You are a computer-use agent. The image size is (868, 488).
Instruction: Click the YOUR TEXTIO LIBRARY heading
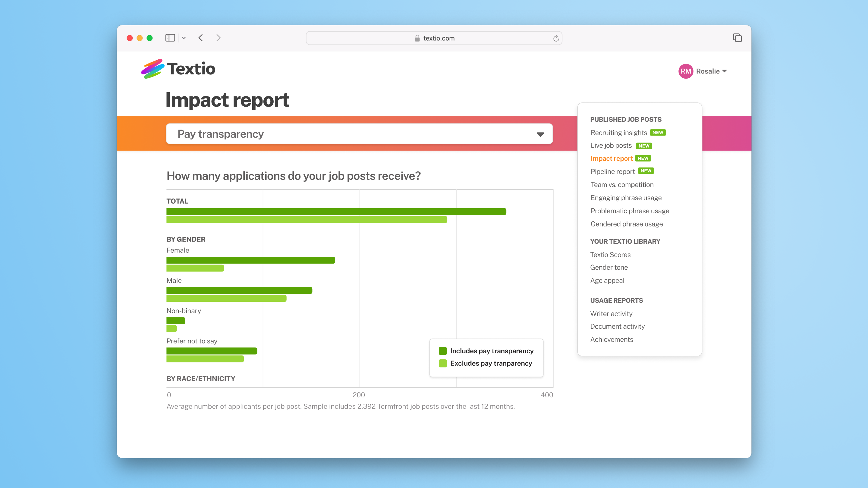tap(625, 241)
